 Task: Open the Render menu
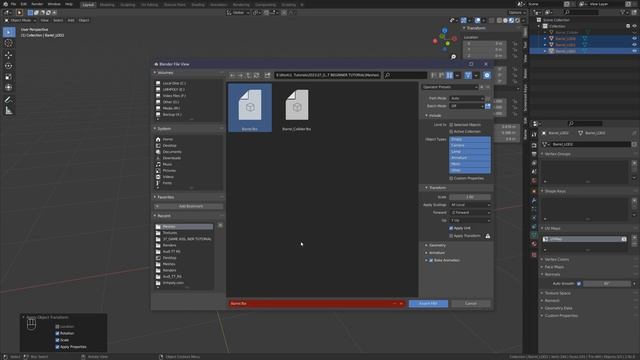(x=37, y=4)
